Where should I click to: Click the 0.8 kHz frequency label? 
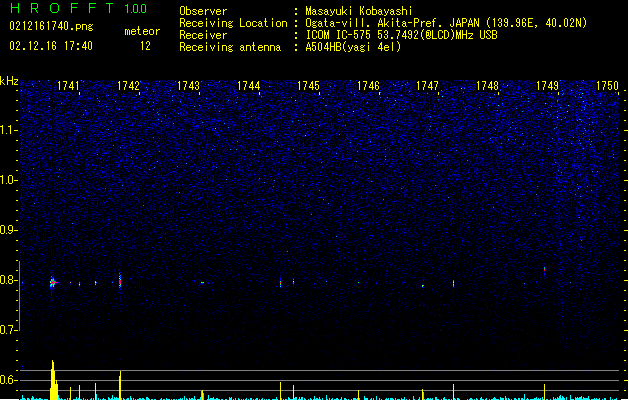[8, 280]
